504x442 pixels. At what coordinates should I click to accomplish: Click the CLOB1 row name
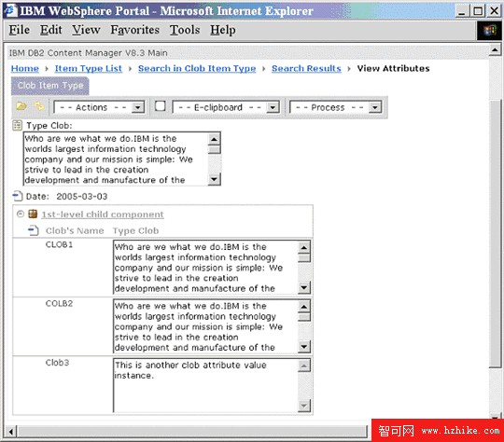tap(59, 244)
